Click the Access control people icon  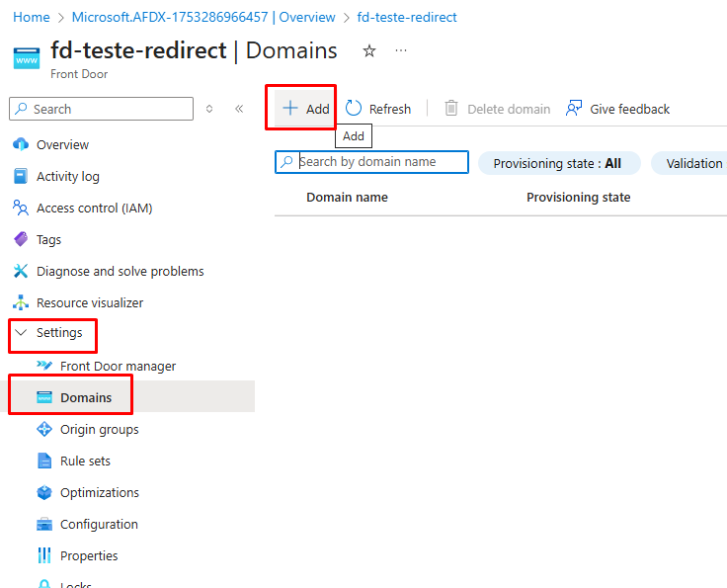(21, 208)
